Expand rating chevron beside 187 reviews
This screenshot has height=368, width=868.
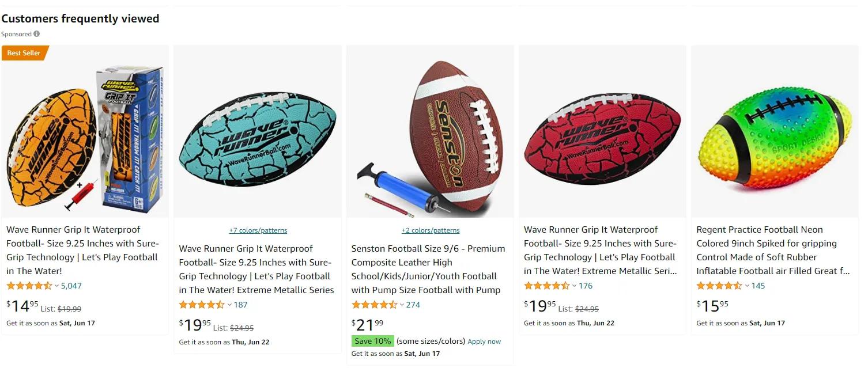pyautogui.click(x=229, y=305)
